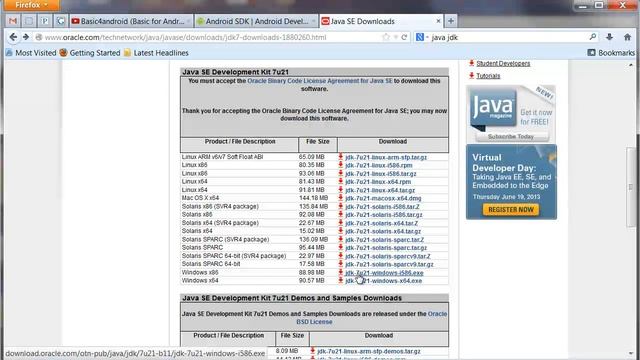This screenshot has height=360, width=640.
Task: Click the search magnifier icon
Action: (593, 37)
